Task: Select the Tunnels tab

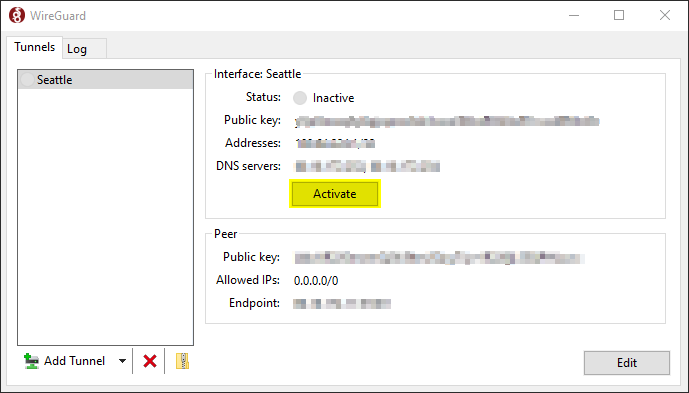Action: 34,47
